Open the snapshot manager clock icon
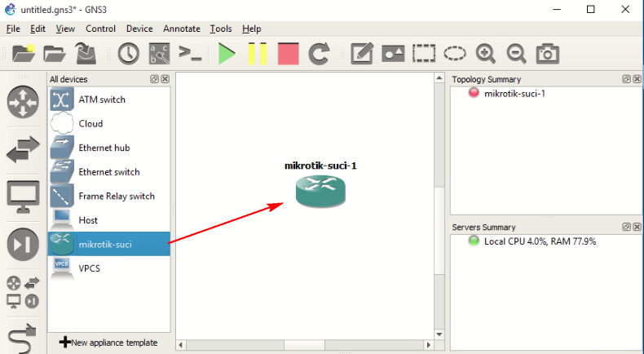Screen dimensions: 644x354 129,54
